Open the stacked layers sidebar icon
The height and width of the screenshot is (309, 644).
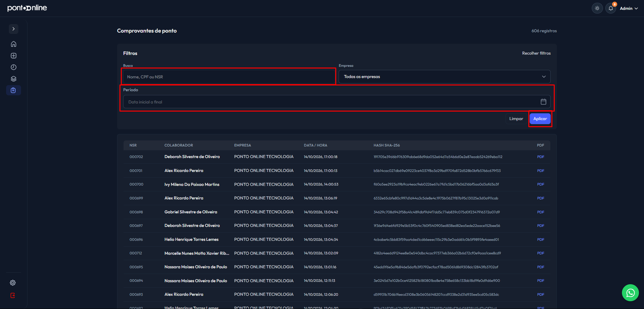click(x=13, y=79)
